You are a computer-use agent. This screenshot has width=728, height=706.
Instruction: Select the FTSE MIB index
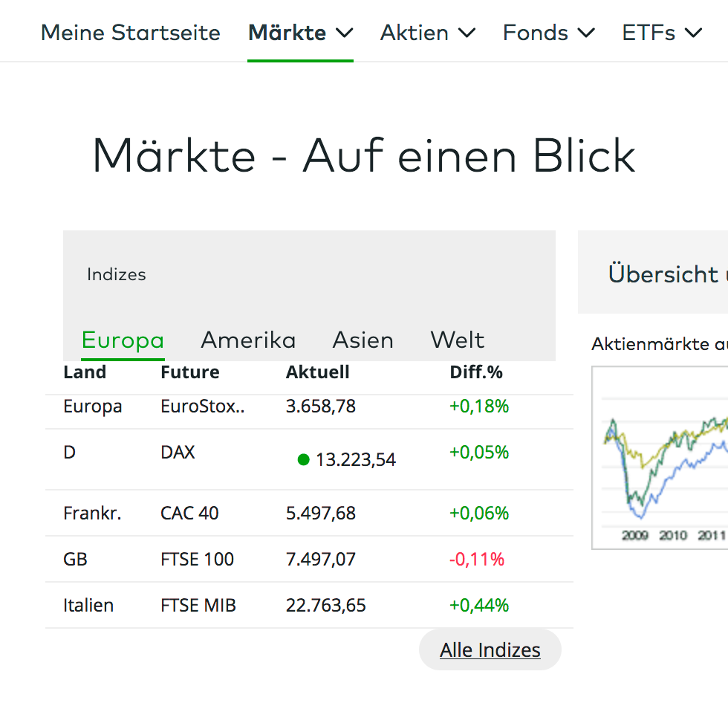click(x=197, y=605)
